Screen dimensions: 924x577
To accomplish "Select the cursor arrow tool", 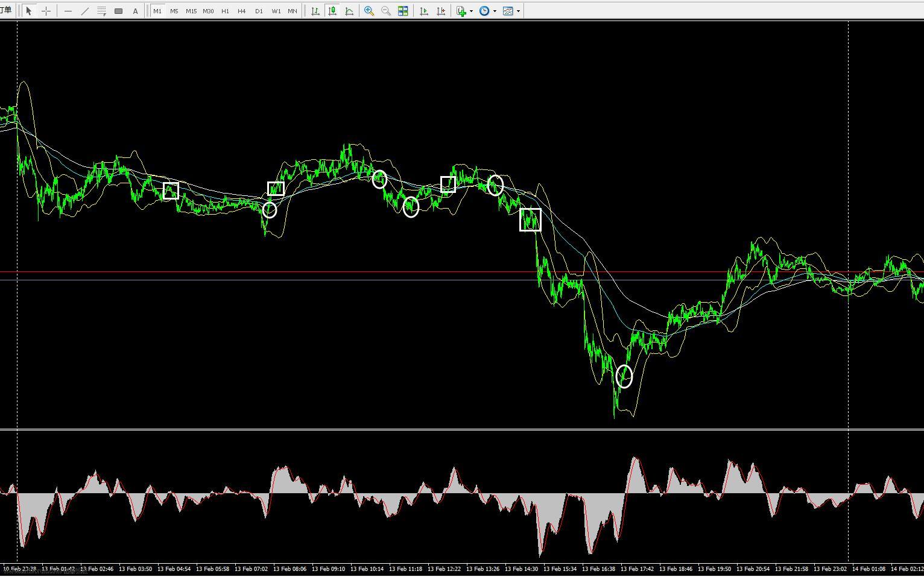I will (x=29, y=11).
